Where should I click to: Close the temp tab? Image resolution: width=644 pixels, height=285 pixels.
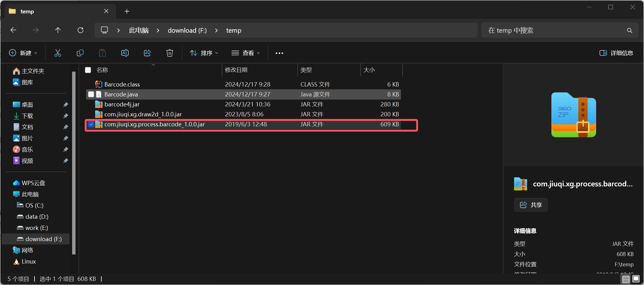click(106, 11)
